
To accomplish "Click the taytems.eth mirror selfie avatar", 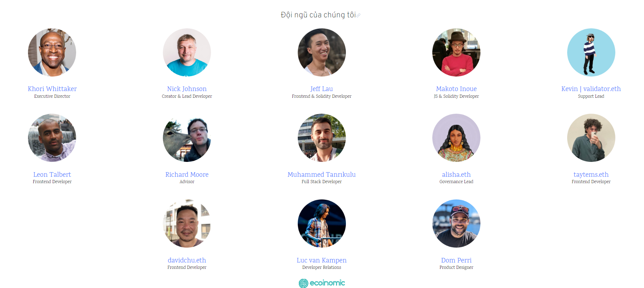I will point(591,138).
